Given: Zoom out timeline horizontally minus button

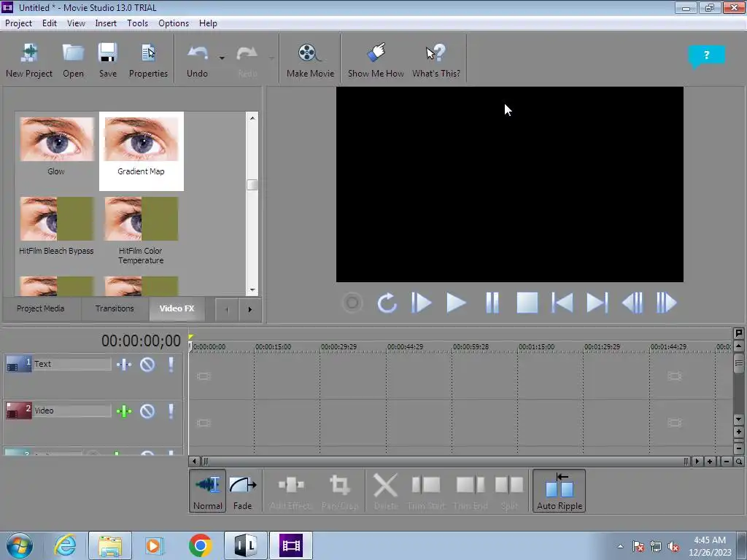Looking at the screenshot, I should (x=726, y=462).
